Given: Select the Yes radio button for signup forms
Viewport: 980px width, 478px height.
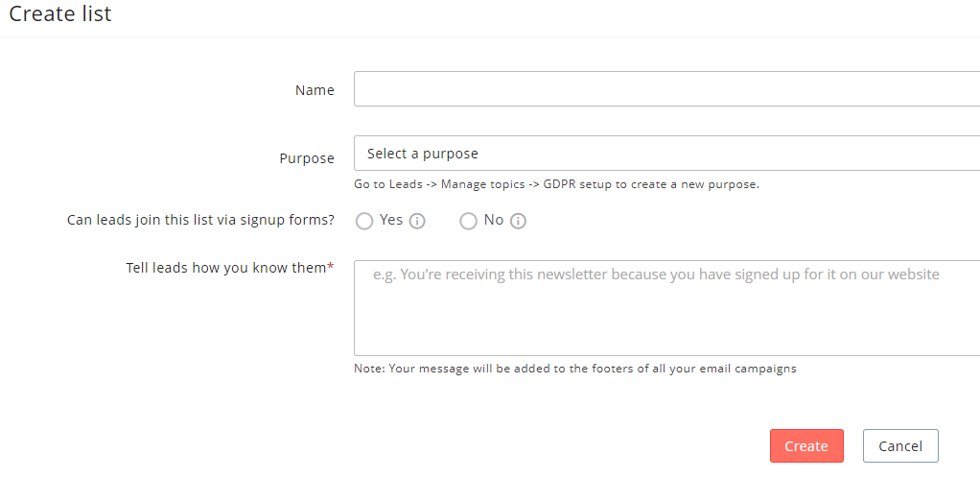Looking at the screenshot, I should (x=364, y=221).
